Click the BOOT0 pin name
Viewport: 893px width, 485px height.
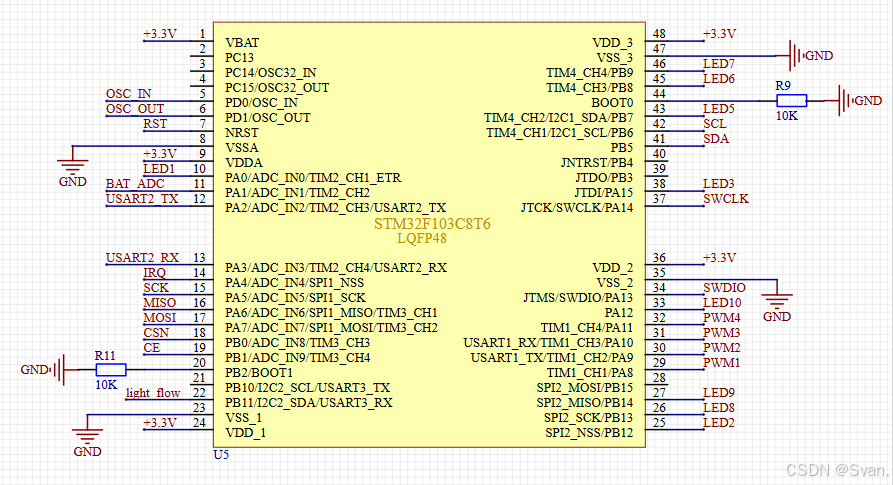tap(612, 103)
